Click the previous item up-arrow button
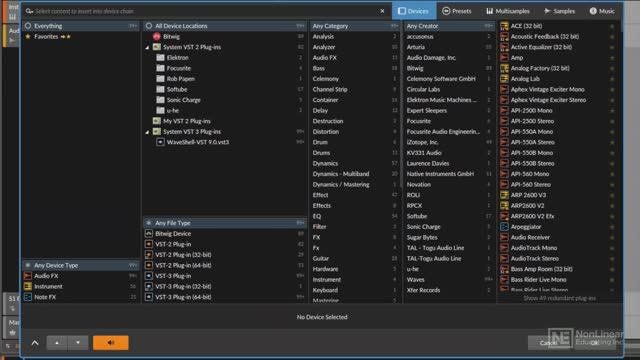Image resolution: width=640 pixels, height=360 pixels. [x=57, y=343]
